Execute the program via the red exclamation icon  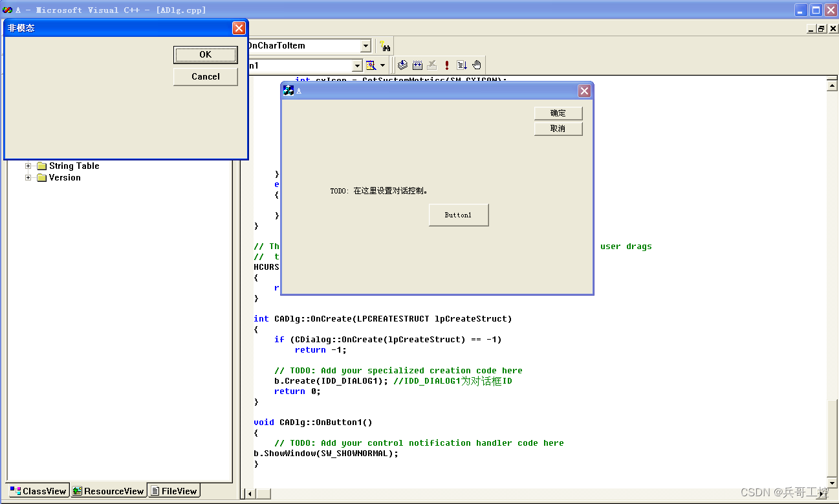[x=446, y=65]
